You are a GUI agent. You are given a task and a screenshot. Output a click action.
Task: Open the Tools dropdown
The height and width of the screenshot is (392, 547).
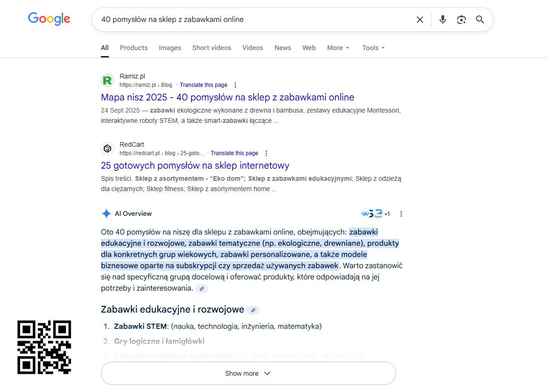(373, 48)
